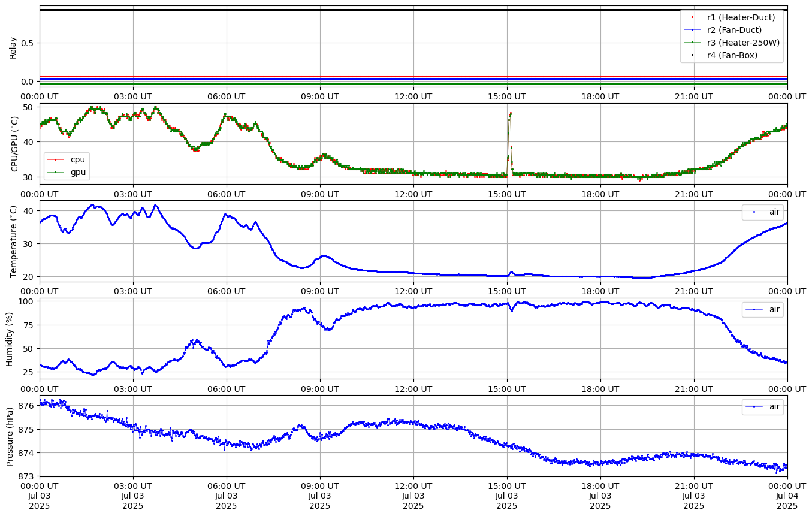Select the r4 (Fan-Box) legend entry
The image size is (812, 516).
722,55
